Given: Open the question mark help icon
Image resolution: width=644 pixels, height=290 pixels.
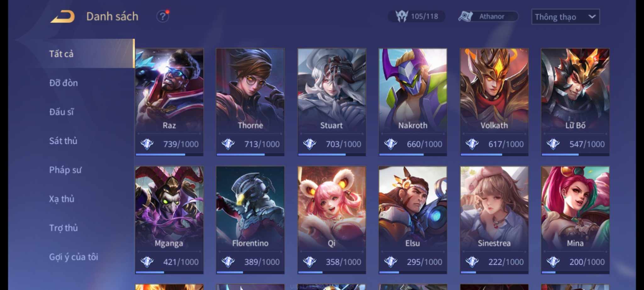Looking at the screenshot, I should 163,16.
